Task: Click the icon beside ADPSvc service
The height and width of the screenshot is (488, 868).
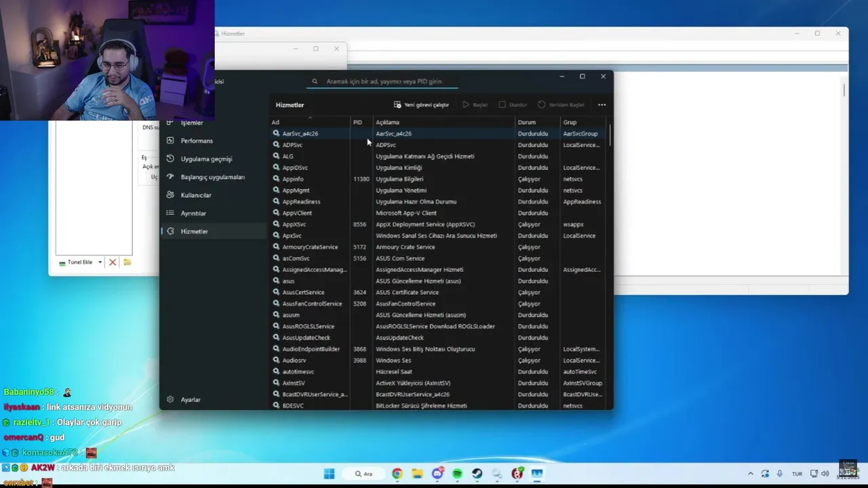Action: (x=276, y=145)
